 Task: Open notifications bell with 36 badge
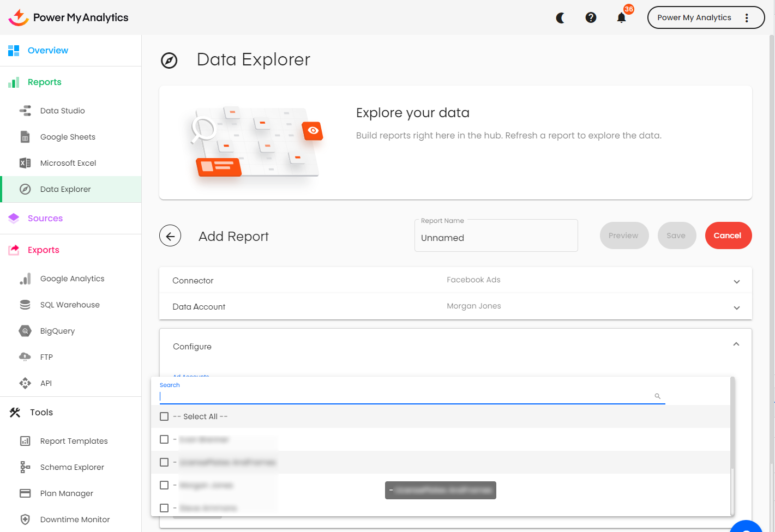click(621, 18)
